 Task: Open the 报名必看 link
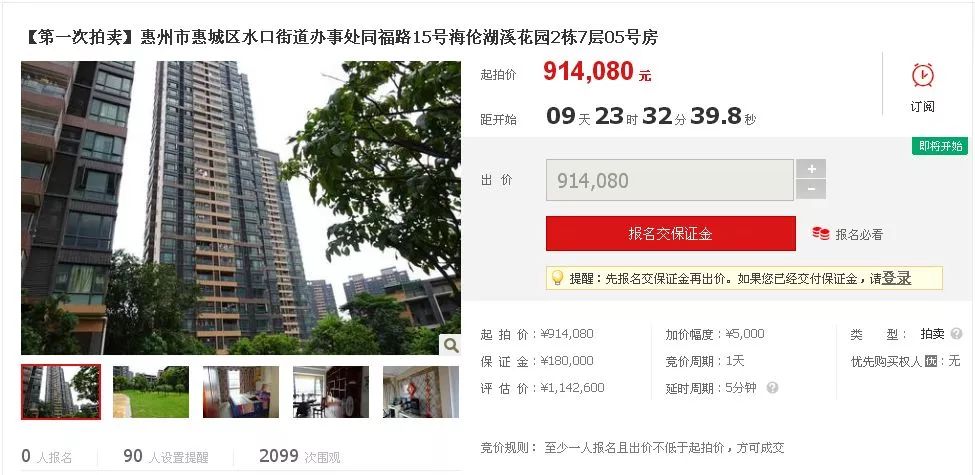coord(859,234)
